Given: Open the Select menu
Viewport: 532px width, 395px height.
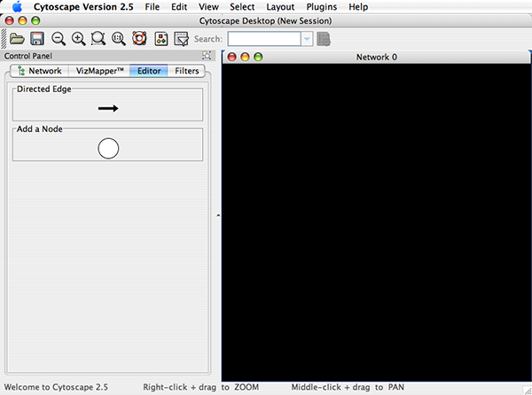Looking at the screenshot, I should 242,7.
